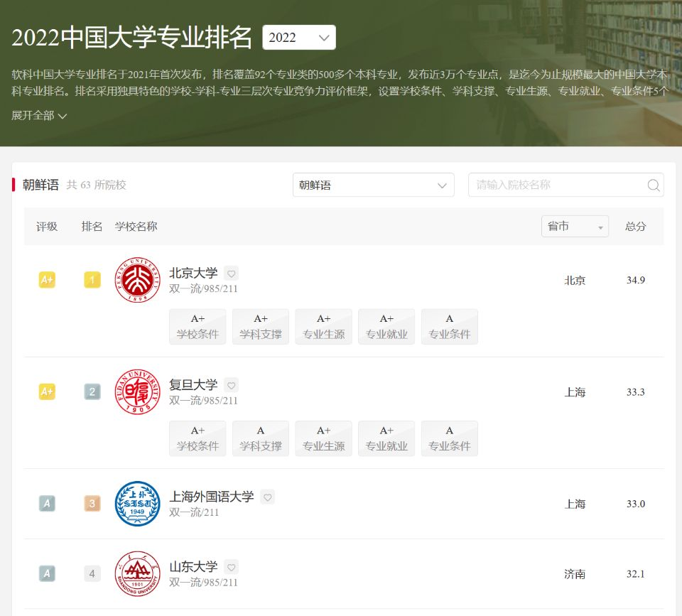Click the rank 3 badge
Screen dimensions: 682x616
coord(92,503)
